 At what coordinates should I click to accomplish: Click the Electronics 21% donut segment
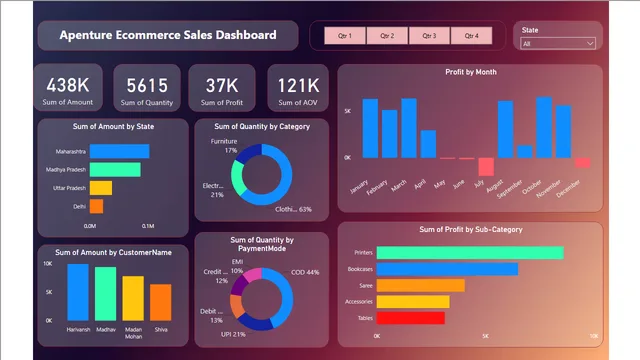238,179
